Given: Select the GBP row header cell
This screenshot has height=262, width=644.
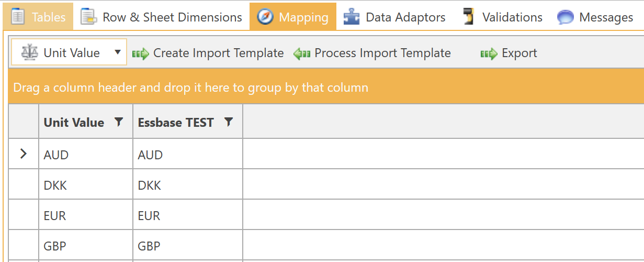Looking at the screenshot, I should click(24, 246).
